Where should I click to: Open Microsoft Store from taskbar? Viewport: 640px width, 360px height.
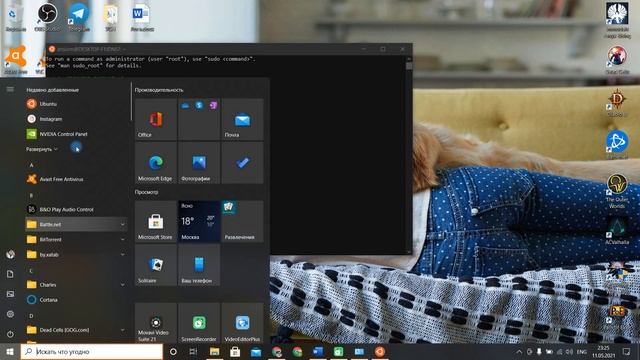pos(235,351)
